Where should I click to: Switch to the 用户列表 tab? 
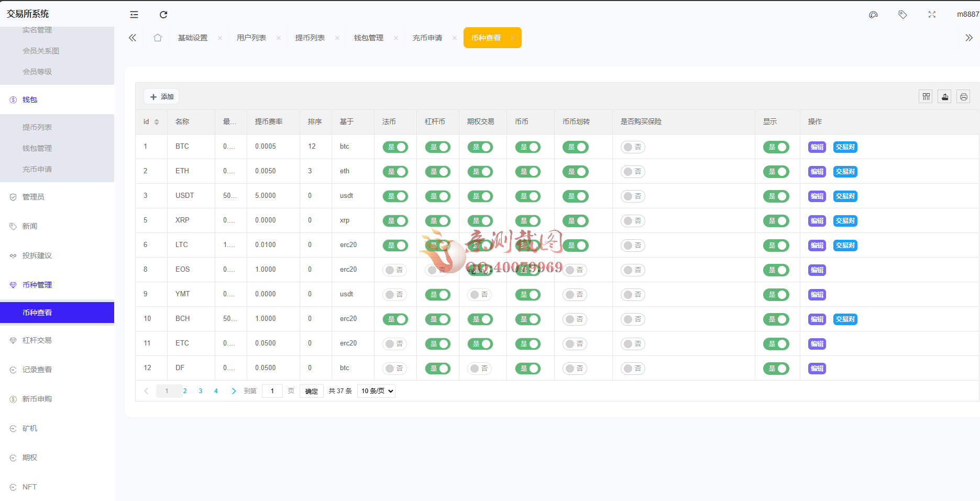[251, 38]
